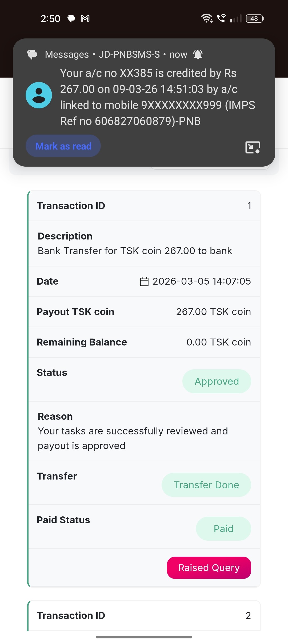Viewport: 288px width, 644px height.
Task: Tap the sender avatar in notification
Action: (x=39, y=95)
